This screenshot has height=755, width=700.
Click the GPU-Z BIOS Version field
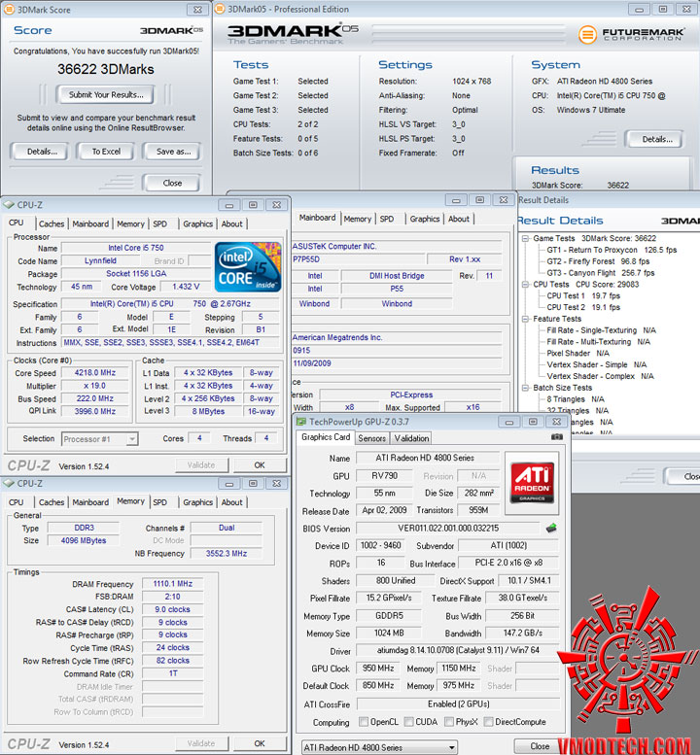click(x=447, y=529)
